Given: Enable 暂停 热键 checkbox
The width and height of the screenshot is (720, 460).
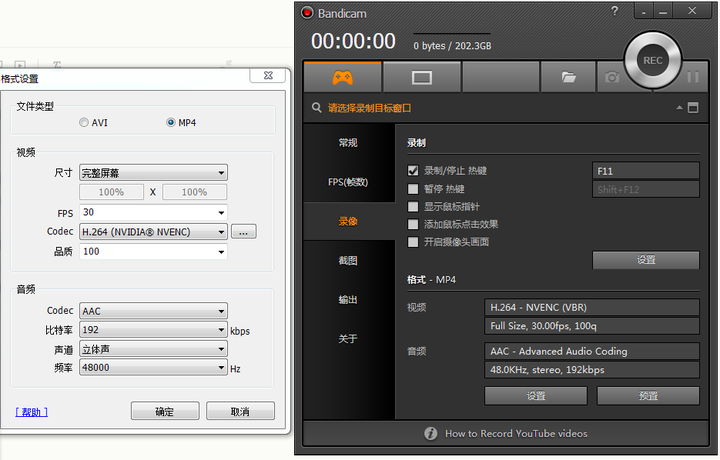Looking at the screenshot, I should [x=413, y=189].
